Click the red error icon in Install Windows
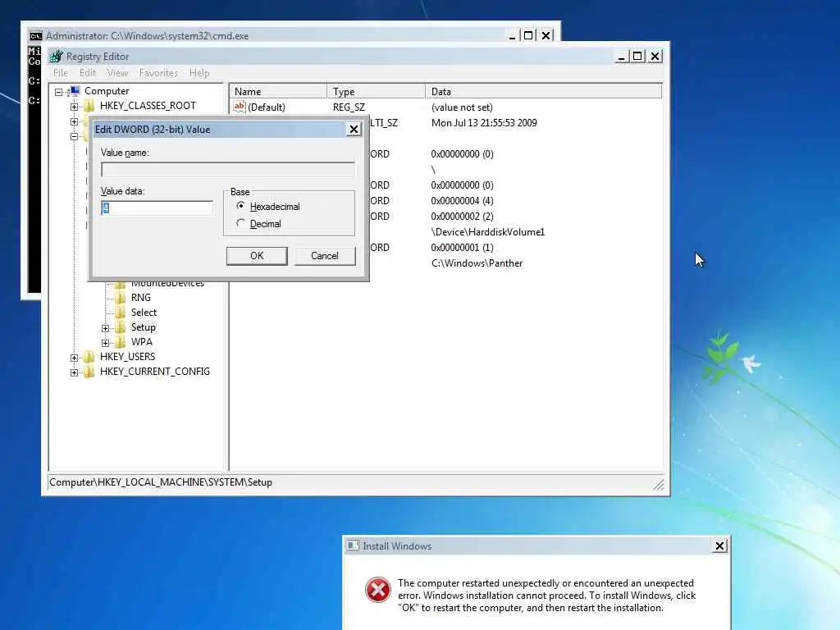The width and height of the screenshot is (840, 630). click(377, 590)
